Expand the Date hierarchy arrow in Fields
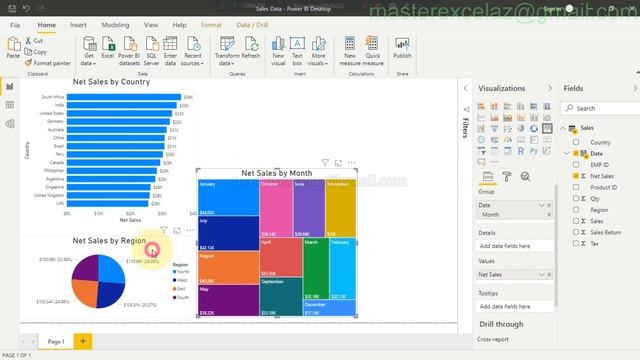 [567, 153]
